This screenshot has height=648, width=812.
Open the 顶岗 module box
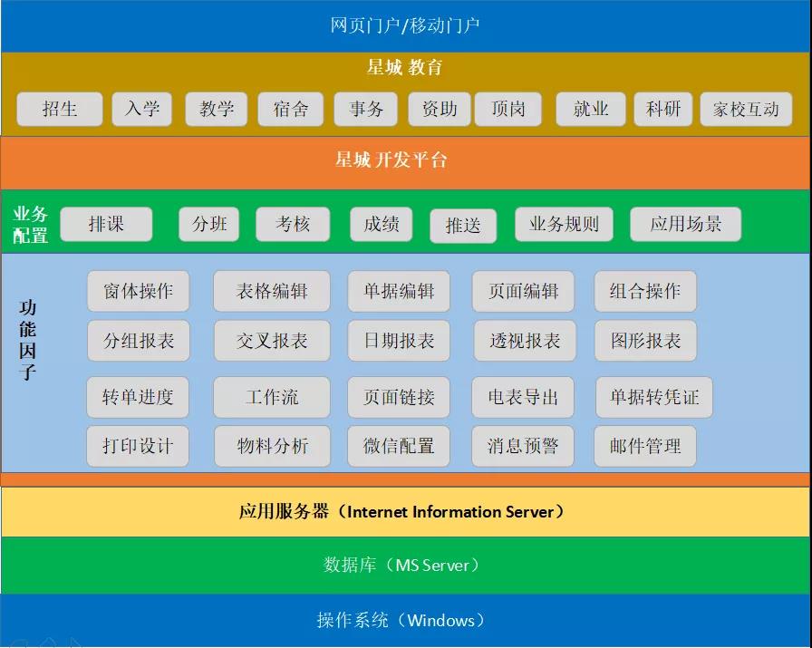click(508, 109)
